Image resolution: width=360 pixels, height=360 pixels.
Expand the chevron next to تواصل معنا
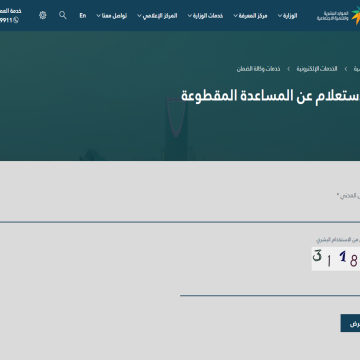(98, 16)
